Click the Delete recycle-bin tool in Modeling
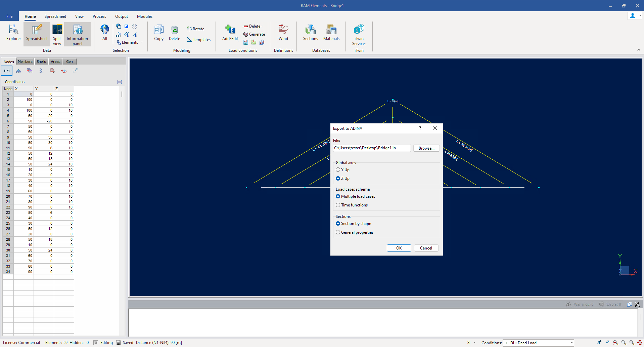Viewport: 644px width, 347px height. pos(175,33)
